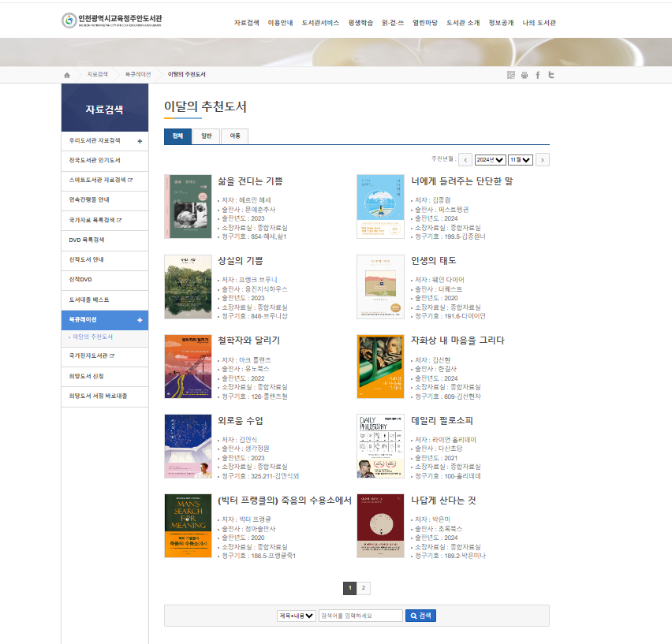This screenshot has height=644, width=672.
Task: Click the 검색 search button
Action: tap(420, 616)
